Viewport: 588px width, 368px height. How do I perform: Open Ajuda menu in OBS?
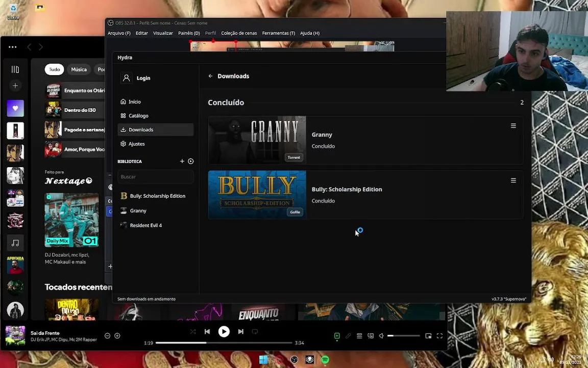(310, 33)
